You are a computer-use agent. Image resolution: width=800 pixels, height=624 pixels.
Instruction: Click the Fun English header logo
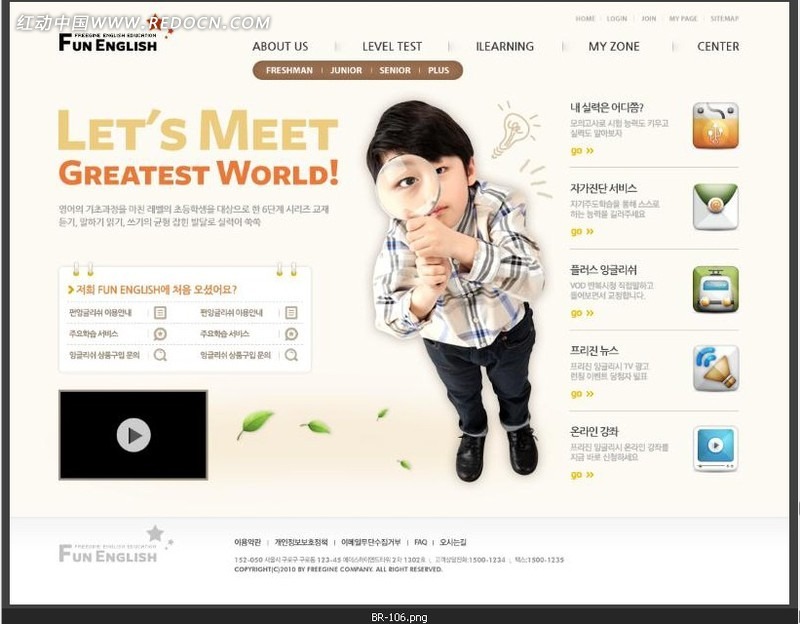coord(108,42)
